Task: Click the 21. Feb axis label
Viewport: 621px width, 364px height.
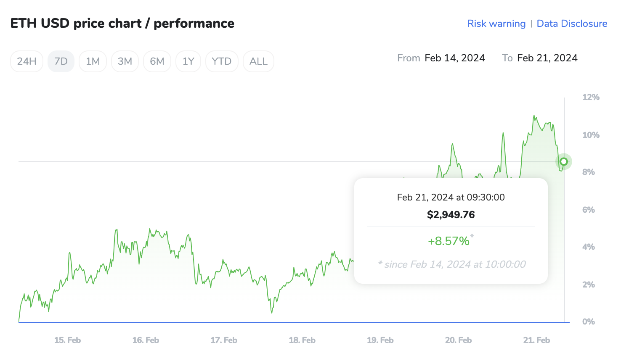Action: click(x=536, y=340)
